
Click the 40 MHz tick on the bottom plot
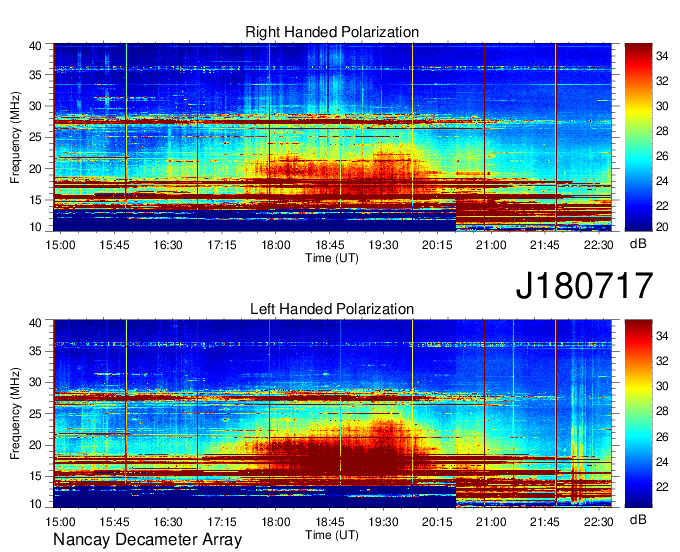point(35,322)
